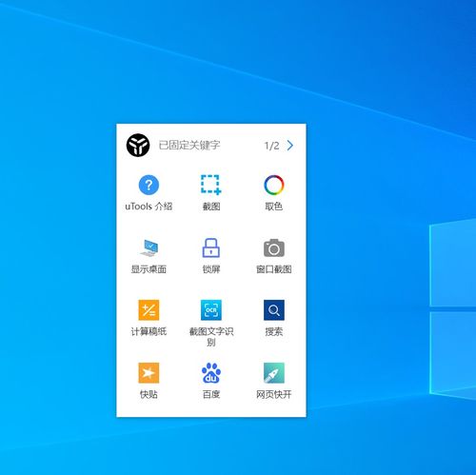Screen dimensions: 476x475
Task: Click the uTools 介绍 text label
Action: point(149,207)
